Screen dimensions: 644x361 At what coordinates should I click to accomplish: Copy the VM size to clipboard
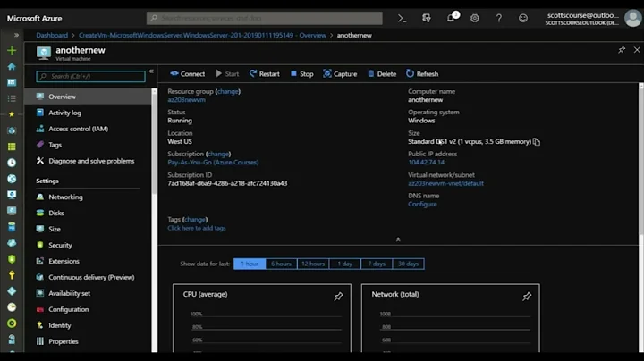pyautogui.click(x=537, y=142)
